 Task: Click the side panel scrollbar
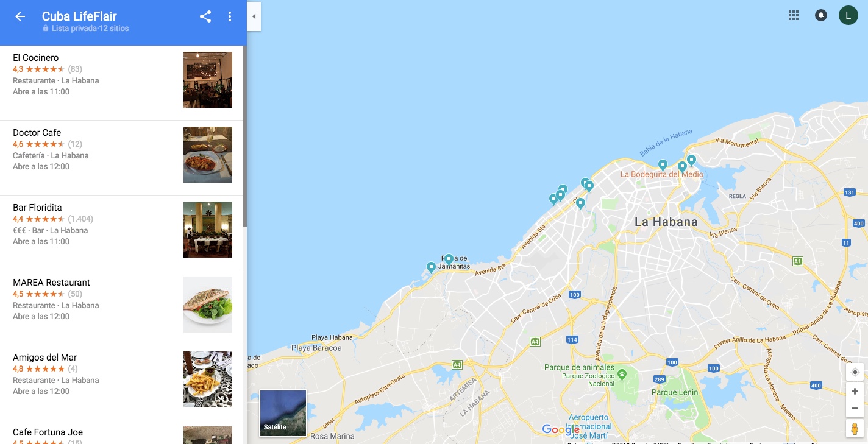click(x=245, y=136)
